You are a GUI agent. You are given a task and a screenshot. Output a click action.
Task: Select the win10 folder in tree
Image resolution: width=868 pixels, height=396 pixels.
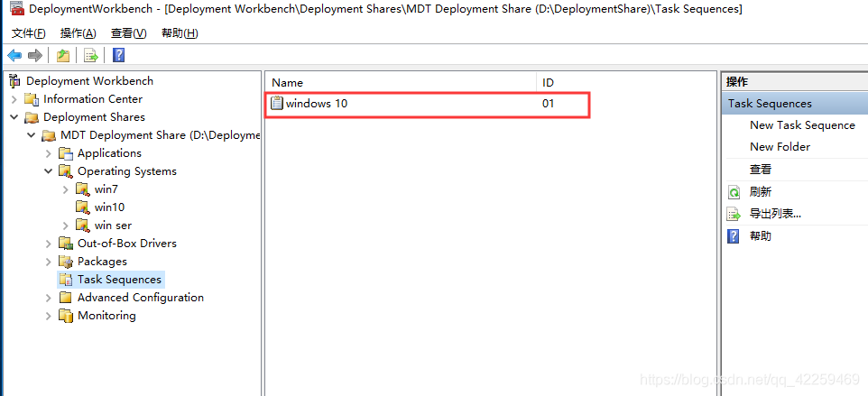(x=109, y=207)
